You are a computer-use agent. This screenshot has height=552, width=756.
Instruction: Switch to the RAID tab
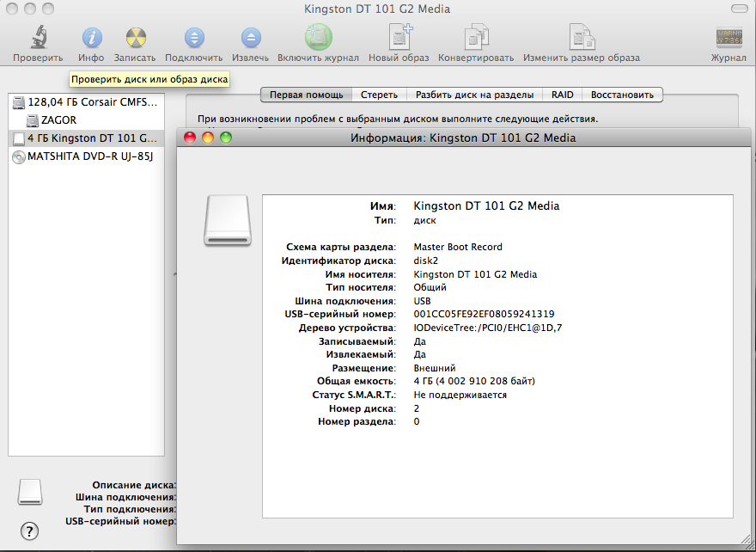pos(563,95)
